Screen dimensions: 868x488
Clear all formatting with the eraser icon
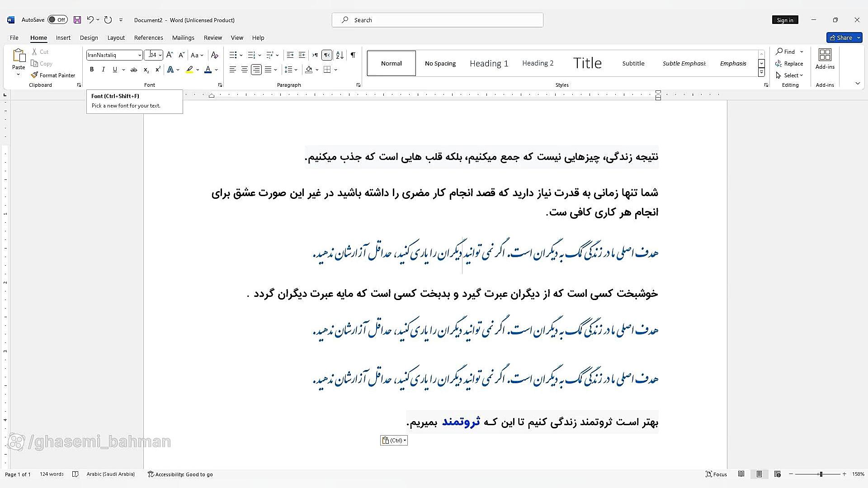(x=215, y=55)
